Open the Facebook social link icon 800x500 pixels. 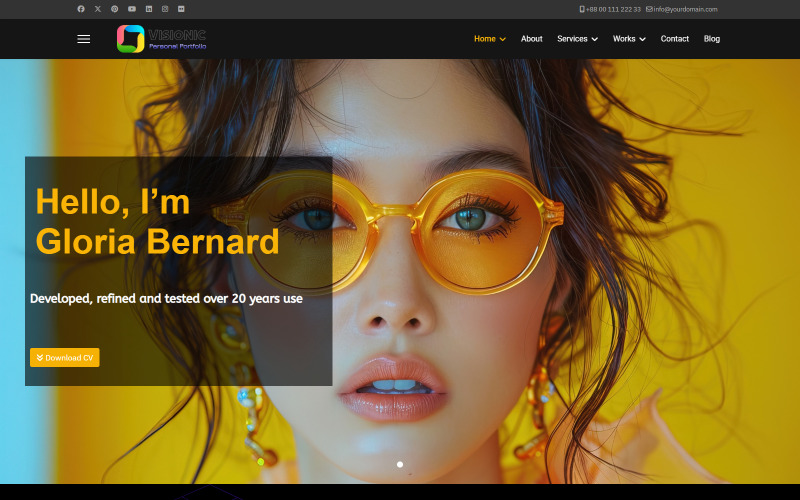tap(81, 9)
